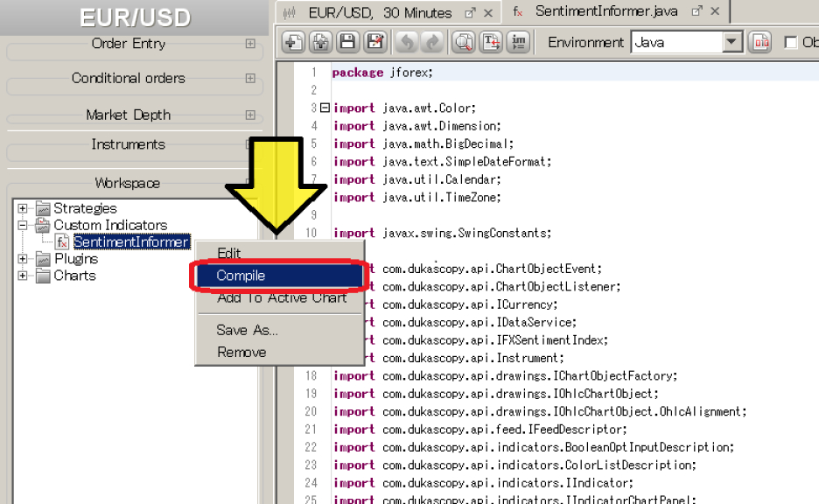Screen dimensions: 819x504
Task: Expand the Market Depth panel
Action: point(250,115)
